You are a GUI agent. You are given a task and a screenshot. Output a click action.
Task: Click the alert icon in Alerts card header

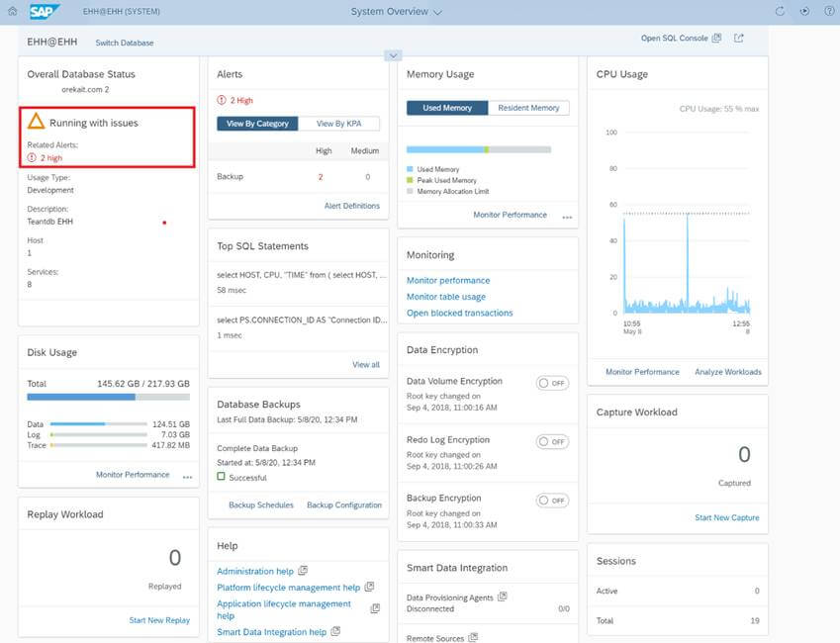click(x=222, y=100)
